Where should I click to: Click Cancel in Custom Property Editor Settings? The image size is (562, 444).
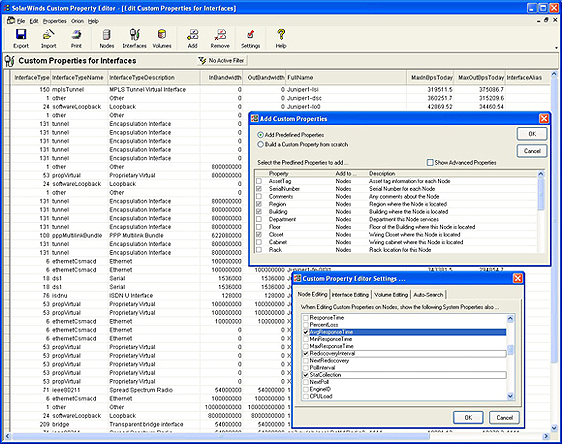(504, 417)
